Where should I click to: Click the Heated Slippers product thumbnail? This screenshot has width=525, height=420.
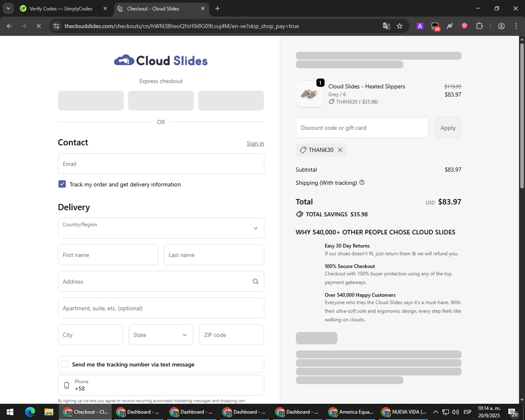coord(309,94)
